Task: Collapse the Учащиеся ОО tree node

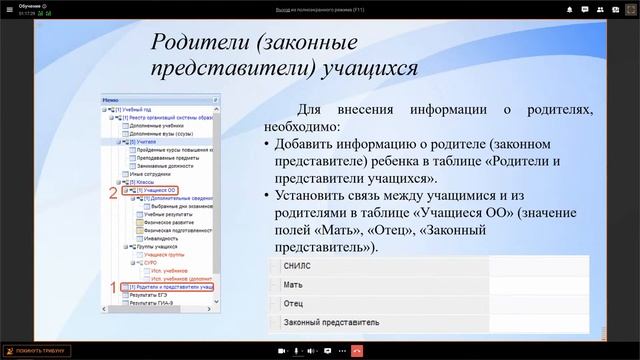Action: tap(126, 191)
